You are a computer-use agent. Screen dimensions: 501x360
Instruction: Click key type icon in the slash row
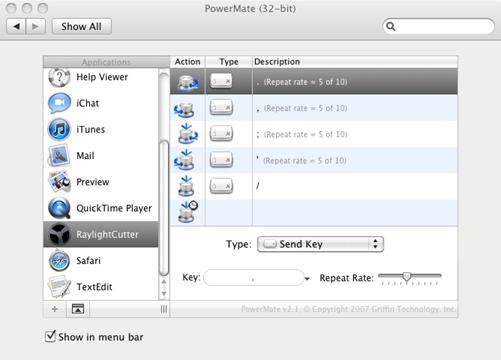(221, 186)
